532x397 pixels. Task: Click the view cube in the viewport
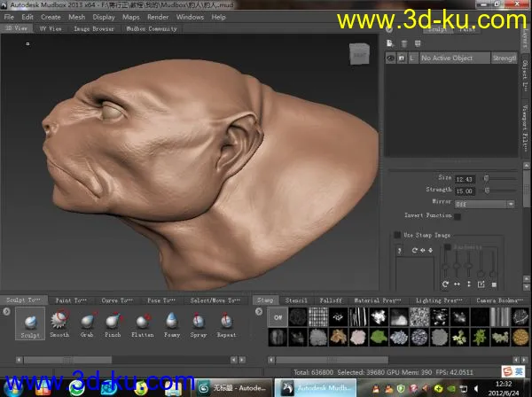pos(360,54)
